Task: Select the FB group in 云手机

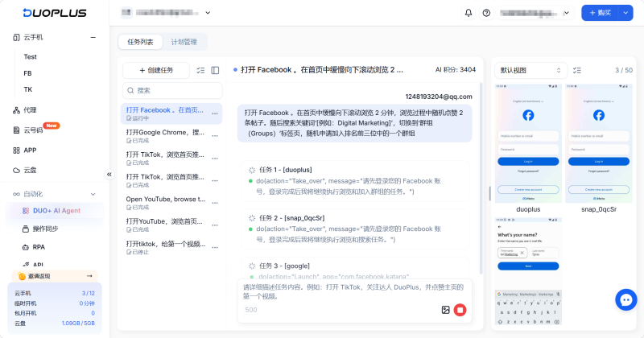Action: pos(28,73)
